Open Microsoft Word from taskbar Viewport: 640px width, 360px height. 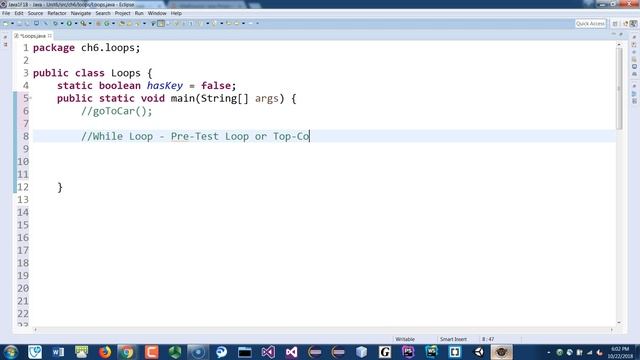pyautogui.click(x=58, y=352)
